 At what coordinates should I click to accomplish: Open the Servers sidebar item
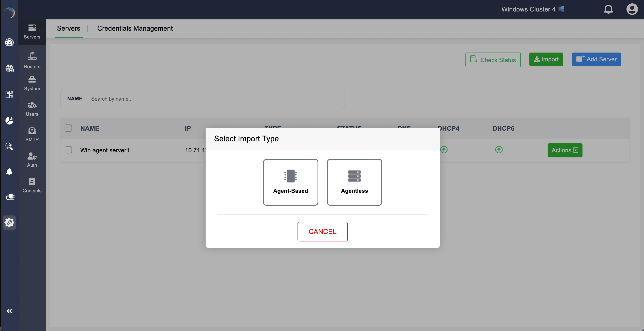point(32,32)
